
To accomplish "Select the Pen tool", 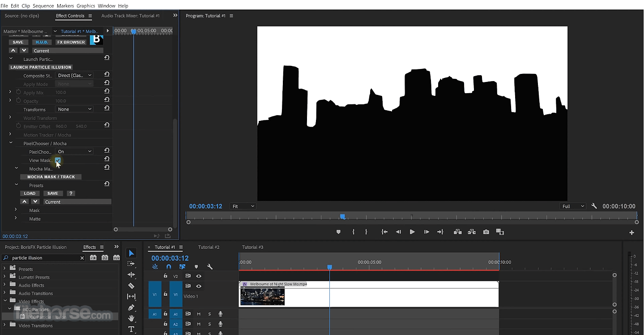I will click(131, 308).
